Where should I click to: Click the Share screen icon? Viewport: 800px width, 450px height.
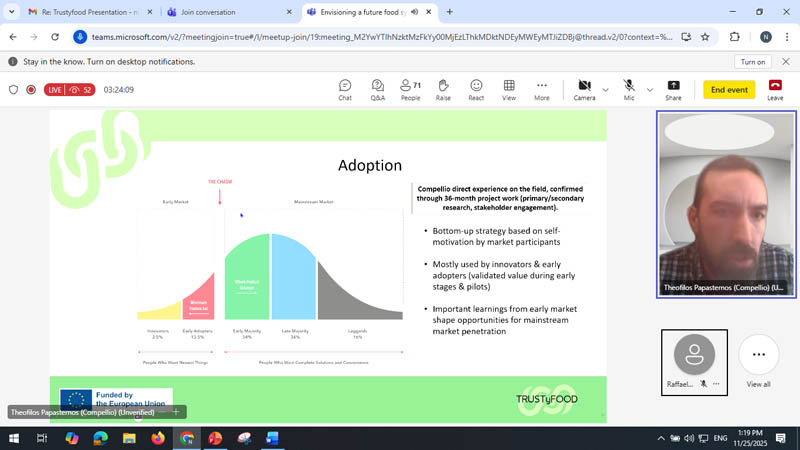coord(673,90)
